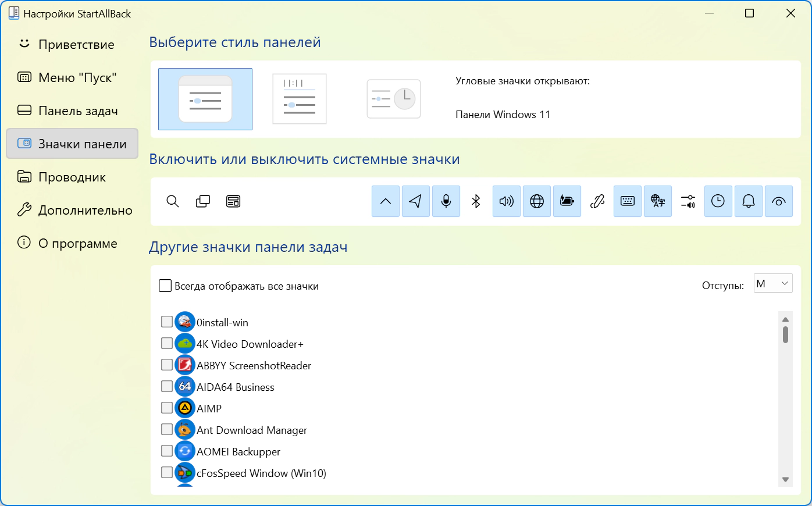Toggle the hidden icons chevron system icon
This screenshot has width=812, height=506.
point(386,201)
